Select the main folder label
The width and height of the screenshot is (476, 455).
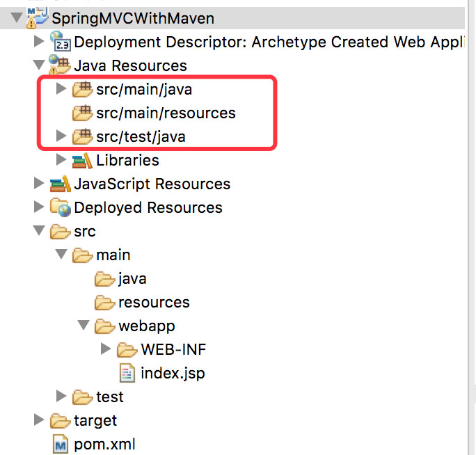[x=113, y=255]
